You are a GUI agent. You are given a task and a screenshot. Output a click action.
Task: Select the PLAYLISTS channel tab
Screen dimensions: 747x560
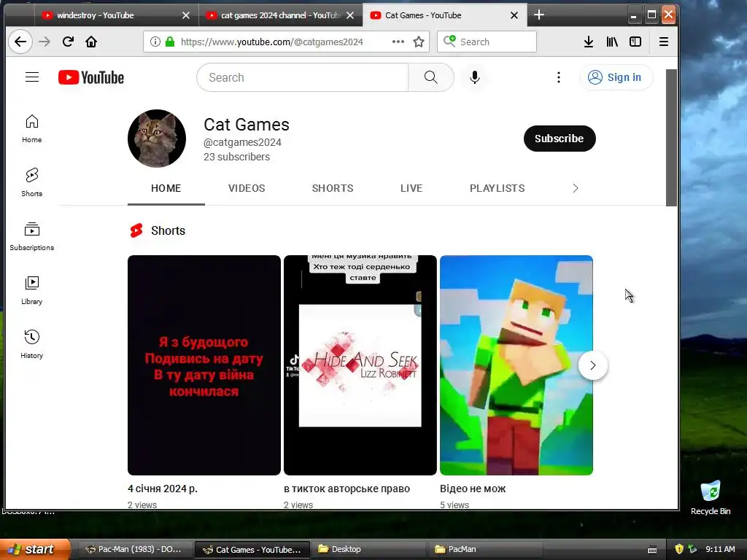pos(497,188)
